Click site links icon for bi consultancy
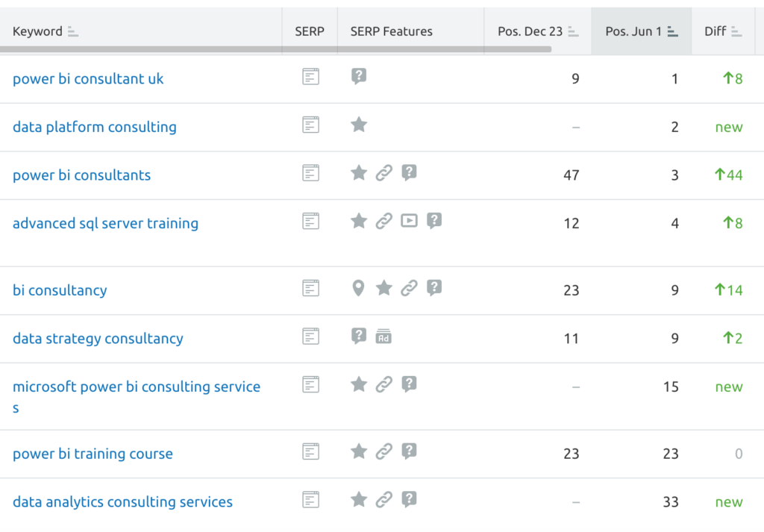Viewport: 764px width, 532px height. (x=409, y=287)
